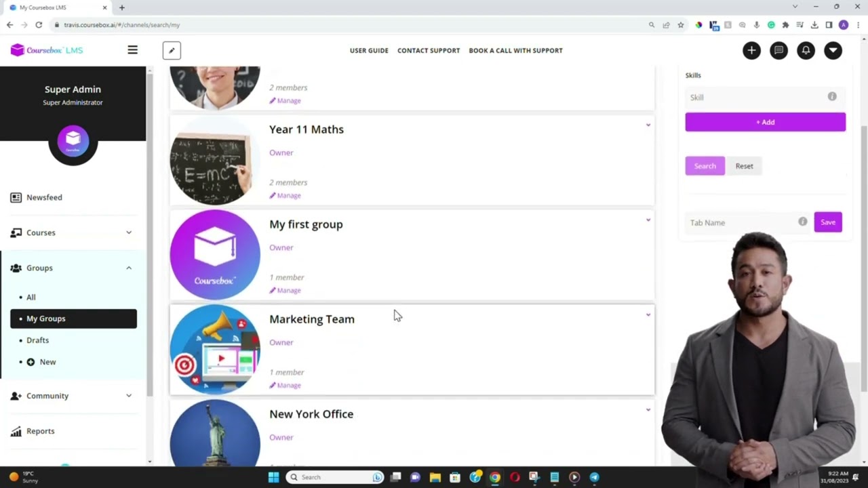Click Manage under My first group
Screen dimensions: 868x488
(285, 290)
